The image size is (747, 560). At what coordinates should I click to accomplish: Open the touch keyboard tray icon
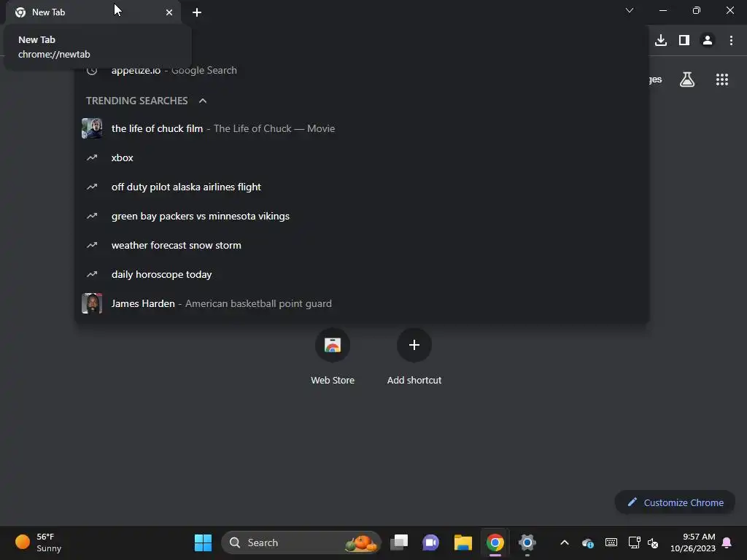611,542
